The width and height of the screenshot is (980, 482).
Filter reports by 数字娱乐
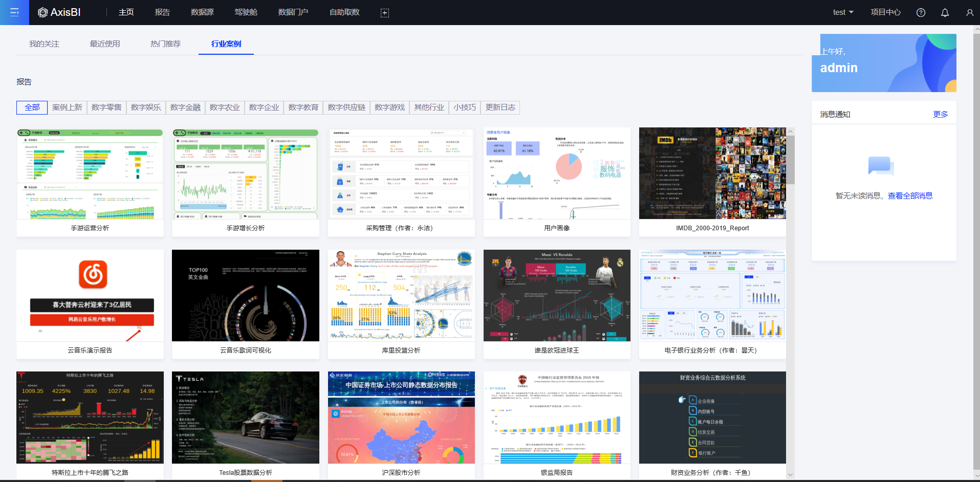146,107
